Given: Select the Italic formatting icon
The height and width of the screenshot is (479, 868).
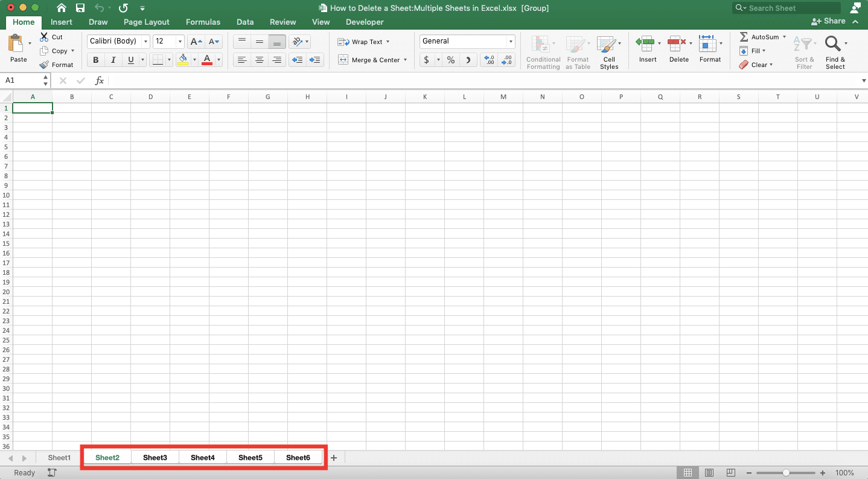Looking at the screenshot, I should pos(113,60).
